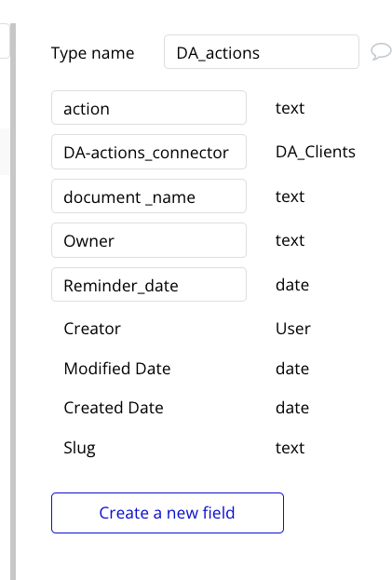
Task: Create a new field button
Action: point(168,513)
